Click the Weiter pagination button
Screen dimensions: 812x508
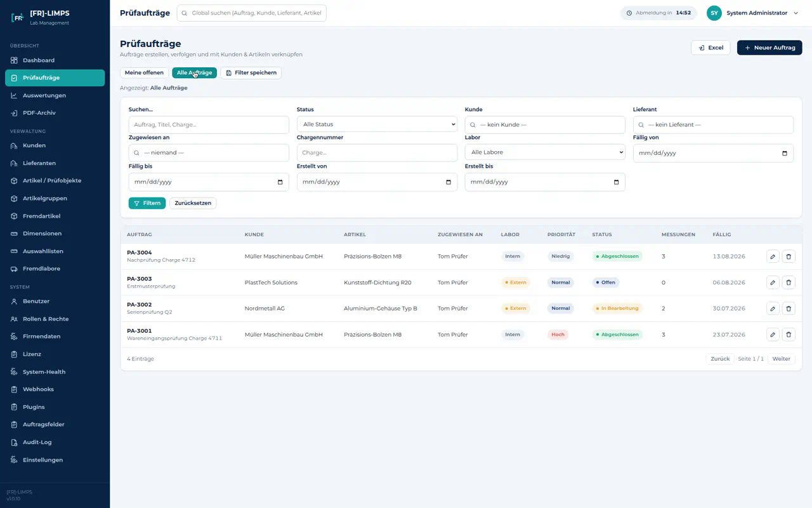[x=781, y=359]
